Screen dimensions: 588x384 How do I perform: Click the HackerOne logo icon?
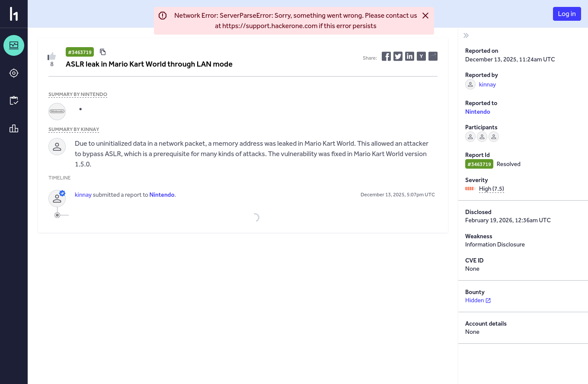pyautogui.click(x=14, y=14)
